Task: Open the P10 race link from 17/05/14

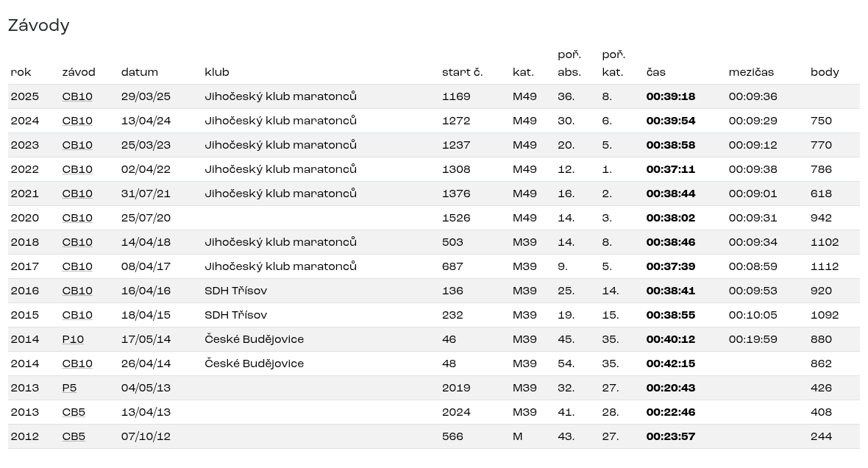Action: (73, 339)
